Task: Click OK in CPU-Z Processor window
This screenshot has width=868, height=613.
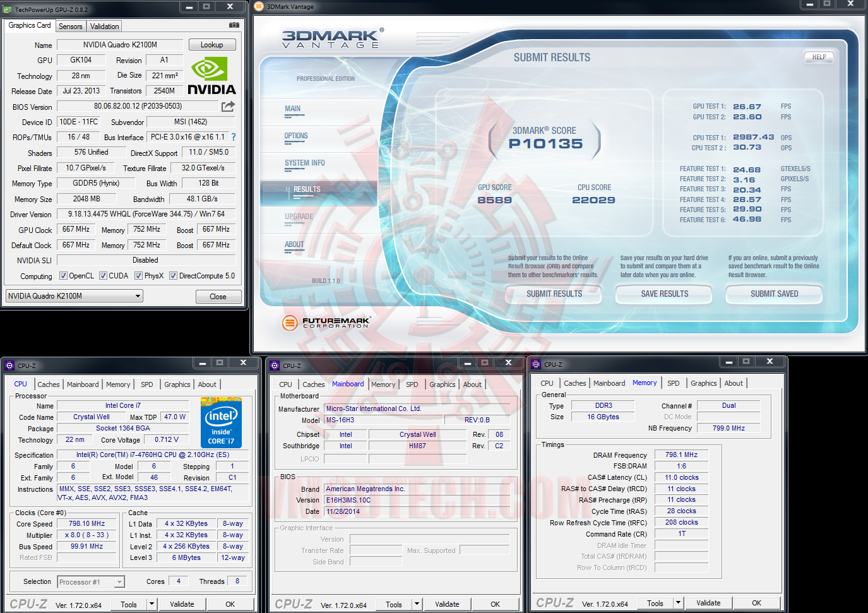Action: (x=230, y=604)
